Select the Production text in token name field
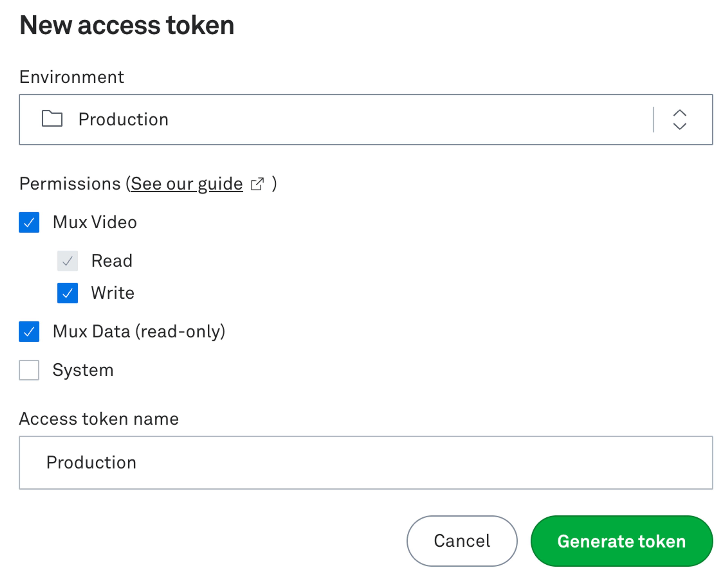 click(x=92, y=462)
